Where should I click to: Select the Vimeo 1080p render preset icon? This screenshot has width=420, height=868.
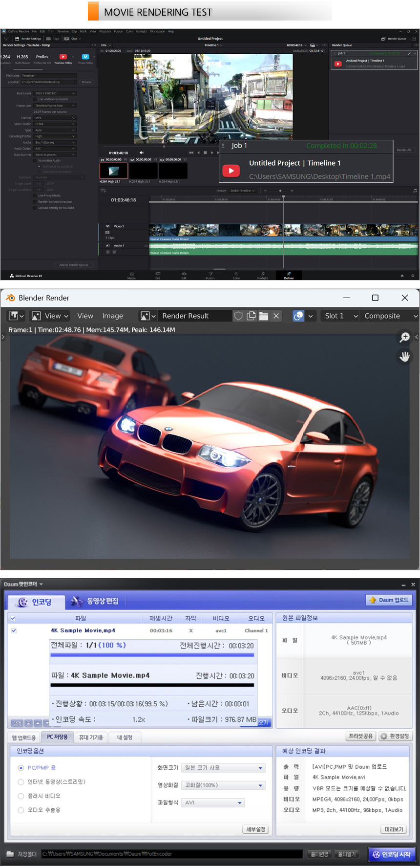(85, 57)
